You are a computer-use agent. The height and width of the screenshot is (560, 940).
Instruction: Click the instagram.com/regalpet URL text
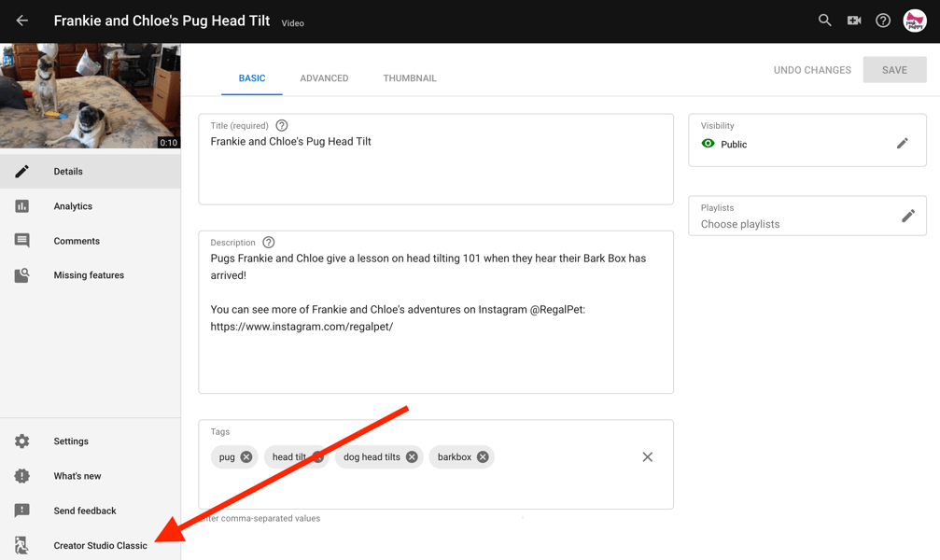(x=302, y=327)
